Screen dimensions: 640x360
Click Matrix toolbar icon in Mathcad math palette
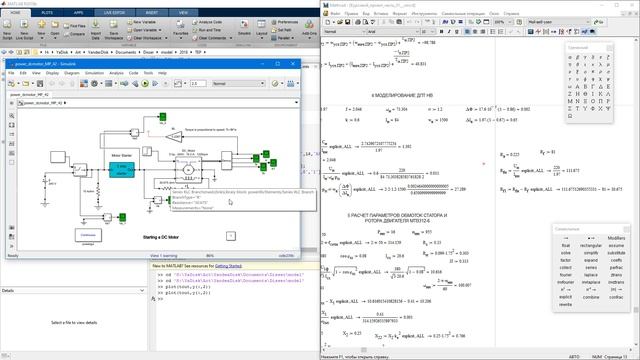tap(546, 31)
